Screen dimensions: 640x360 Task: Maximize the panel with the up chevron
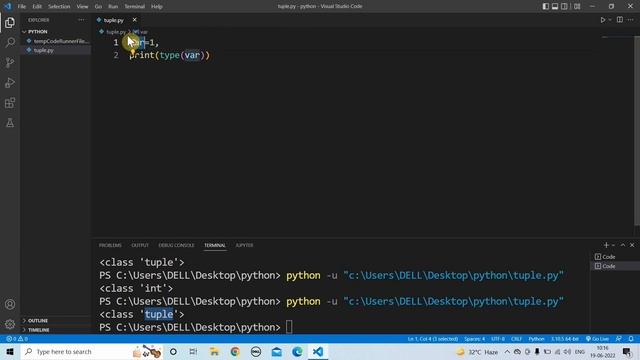(623, 245)
